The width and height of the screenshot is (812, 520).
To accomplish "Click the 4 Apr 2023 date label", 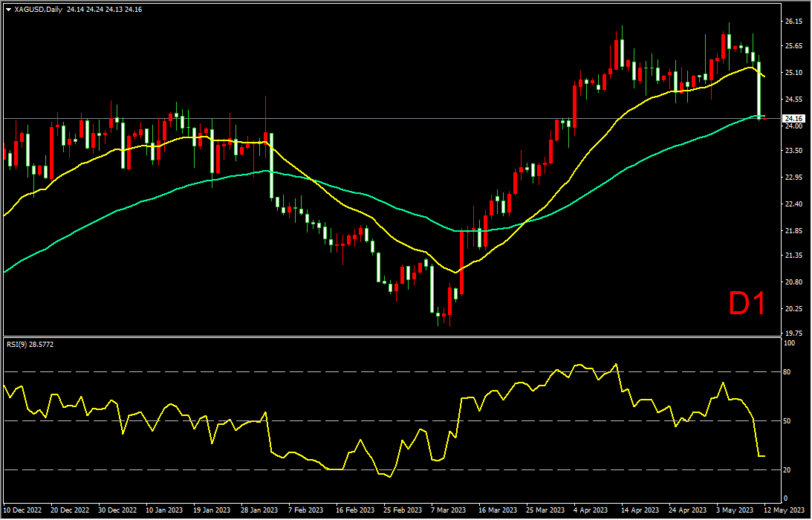I will 591,510.
